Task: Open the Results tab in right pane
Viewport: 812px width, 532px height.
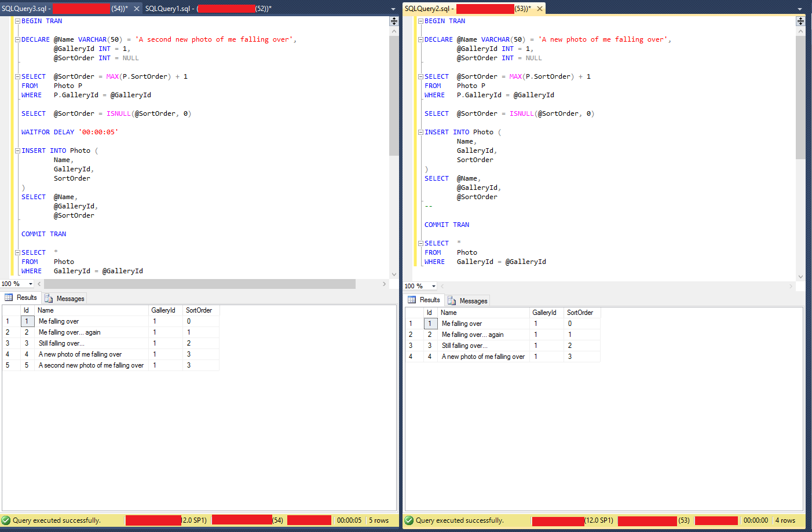Action: tap(425, 300)
